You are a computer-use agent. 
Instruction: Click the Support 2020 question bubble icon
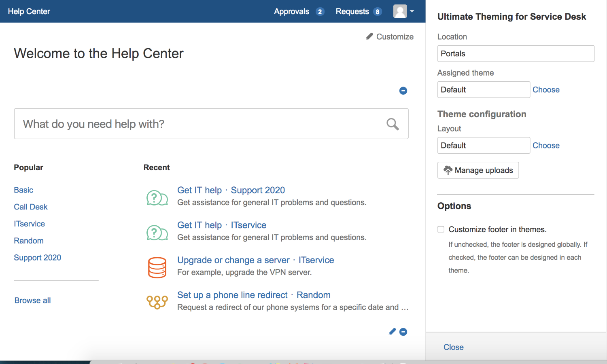point(157,198)
